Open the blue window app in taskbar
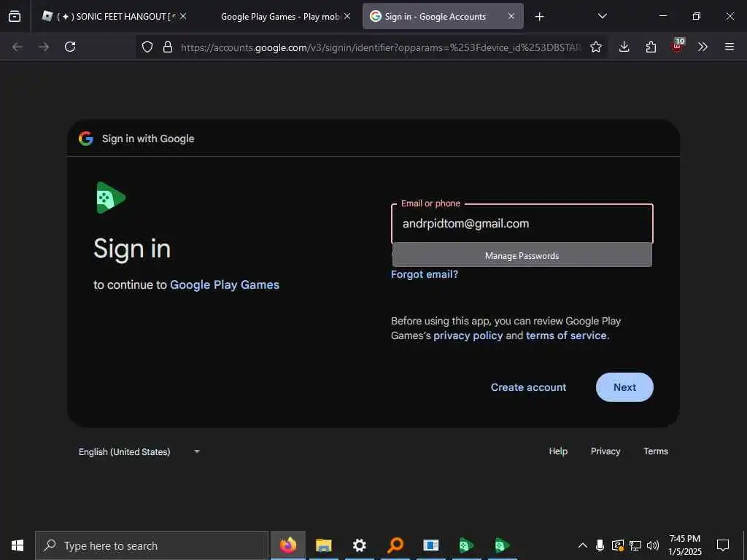 (430, 545)
